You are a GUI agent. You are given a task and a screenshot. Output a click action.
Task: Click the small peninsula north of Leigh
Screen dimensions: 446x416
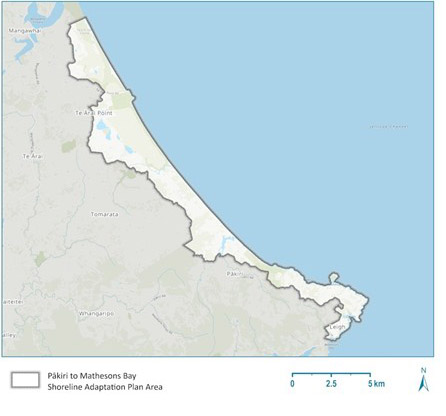pyautogui.click(x=334, y=278)
